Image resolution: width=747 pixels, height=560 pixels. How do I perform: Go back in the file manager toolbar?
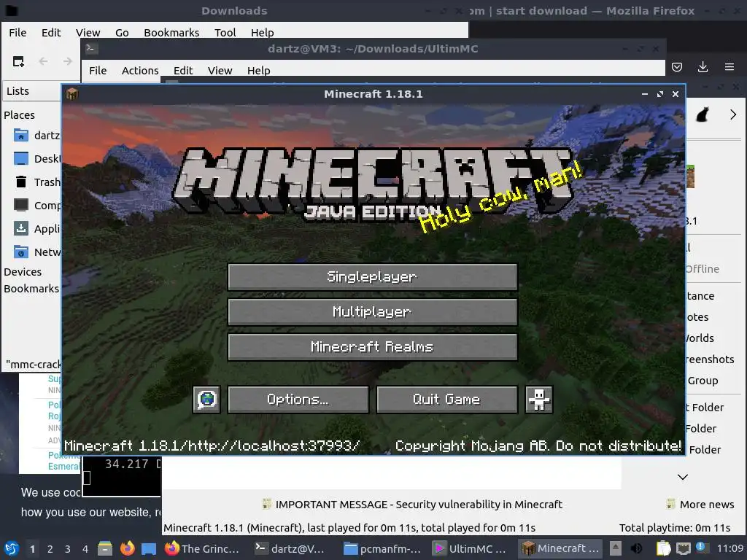pos(43,61)
